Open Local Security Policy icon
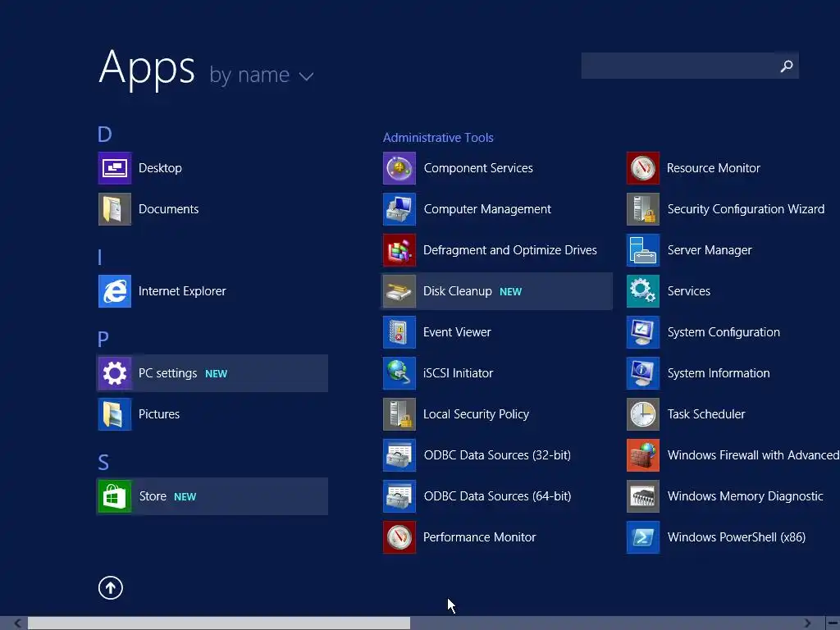840x630 pixels. click(x=399, y=414)
